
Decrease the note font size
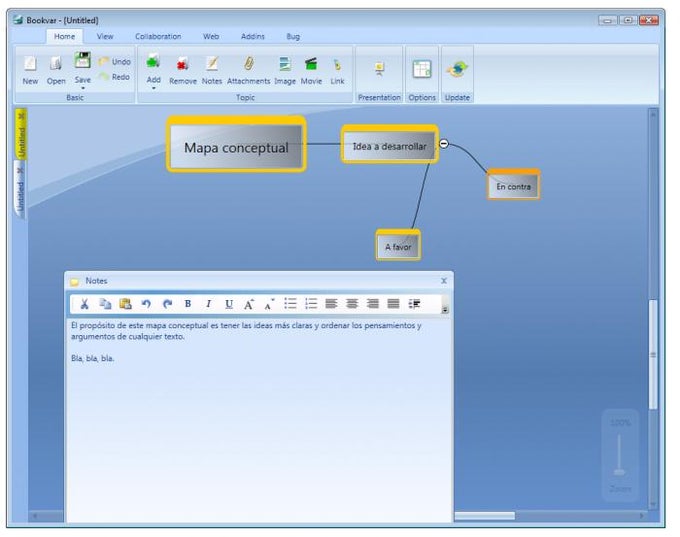269,304
